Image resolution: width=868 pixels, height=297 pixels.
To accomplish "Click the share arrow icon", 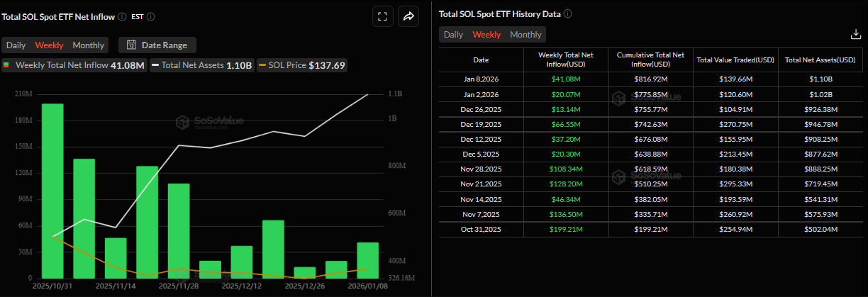I will pyautogui.click(x=408, y=16).
